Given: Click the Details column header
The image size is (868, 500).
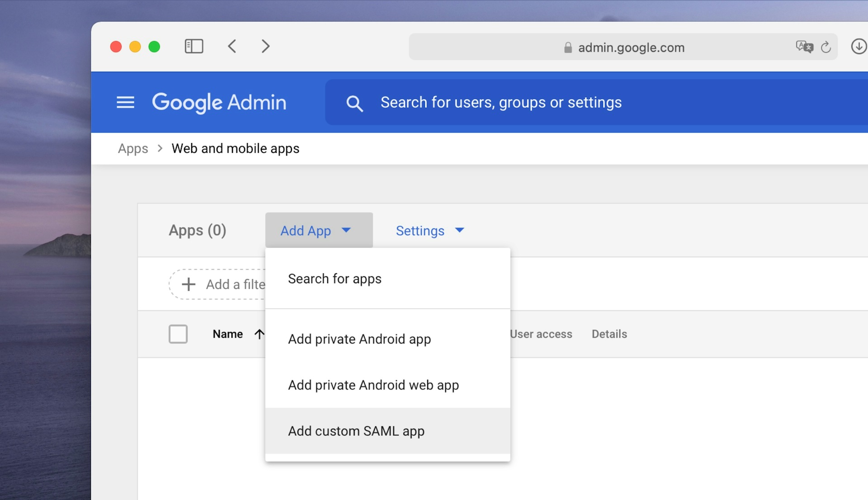Looking at the screenshot, I should tap(609, 334).
